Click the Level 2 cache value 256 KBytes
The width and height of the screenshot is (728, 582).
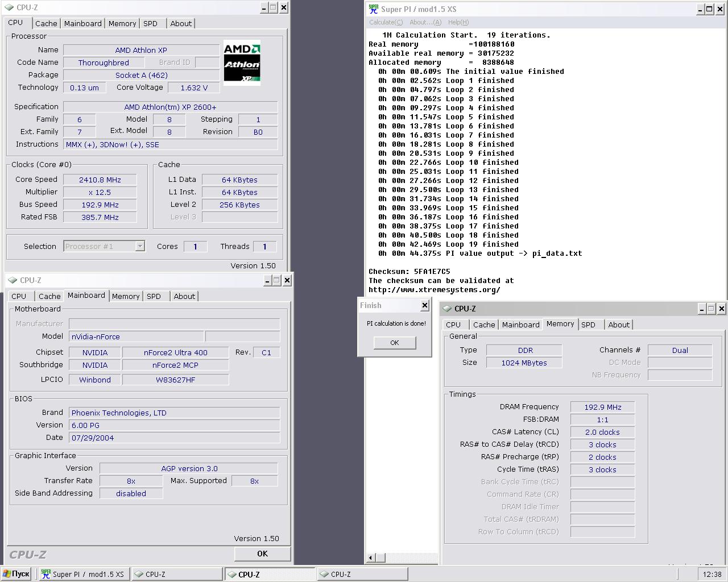coord(240,205)
